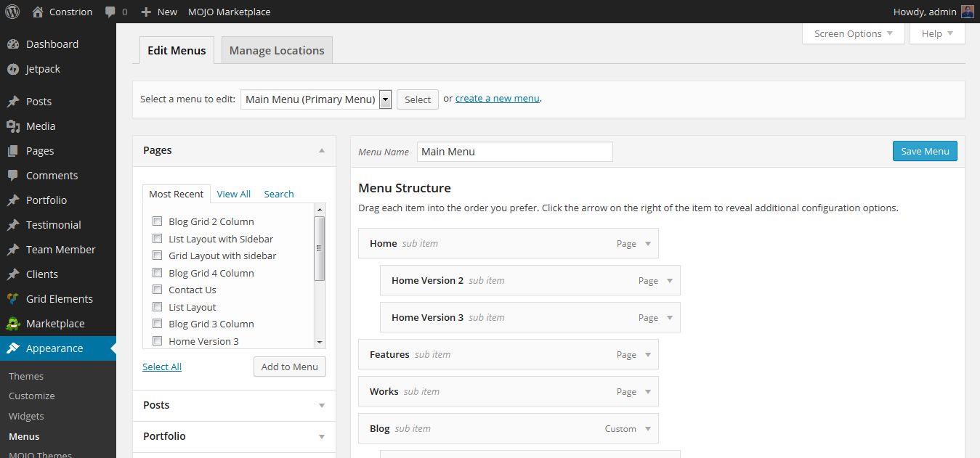The height and width of the screenshot is (458, 980).
Task: Expand the Home Version 2 menu item
Action: point(670,281)
